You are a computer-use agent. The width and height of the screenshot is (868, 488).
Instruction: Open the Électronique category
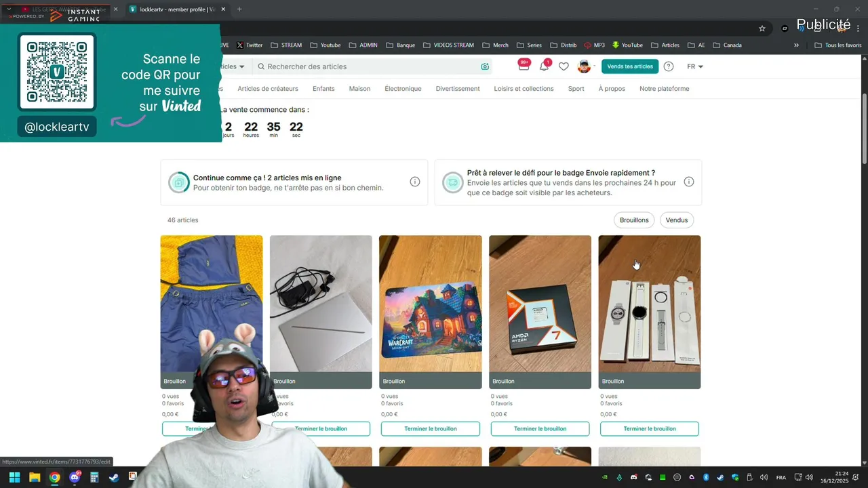(403, 89)
